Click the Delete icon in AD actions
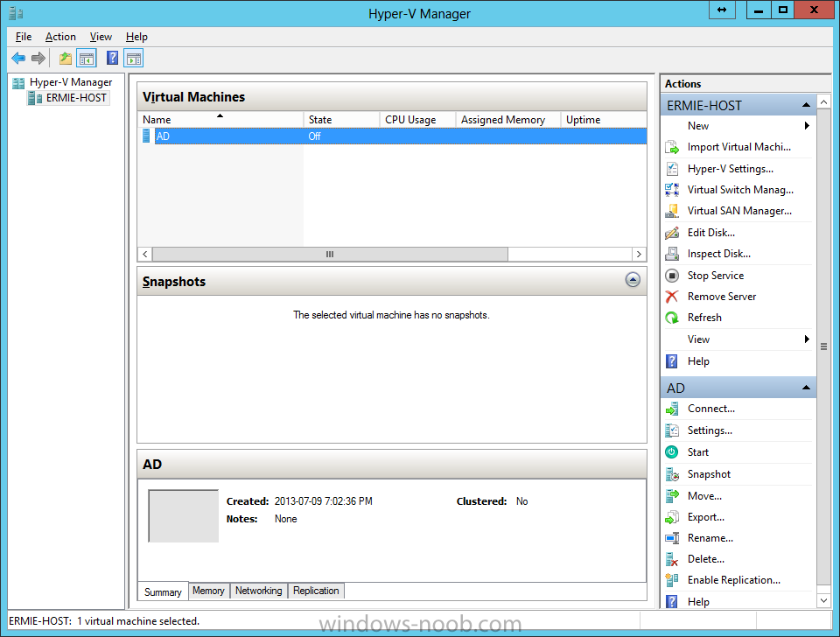This screenshot has height=637, width=840. click(x=672, y=559)
